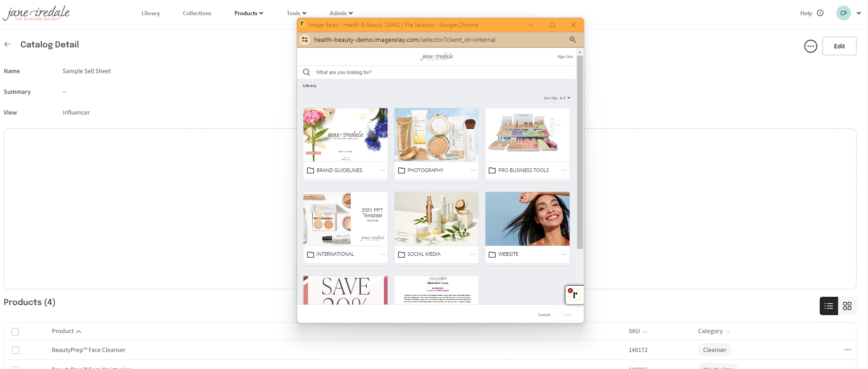Open International folder options dots
868x369 pixels.
[382, 254]
